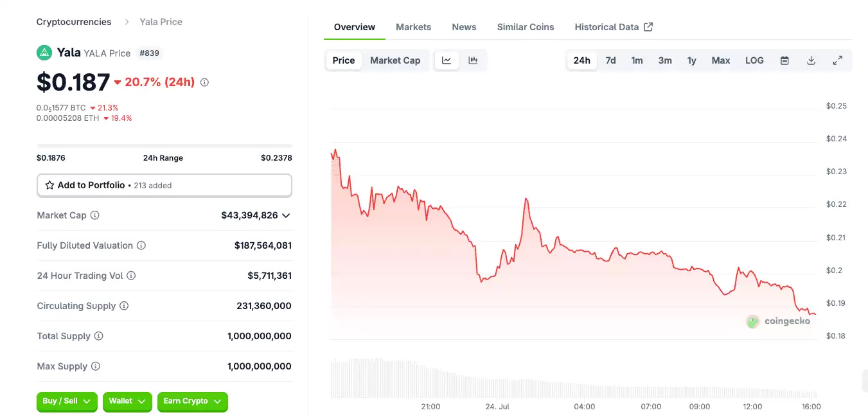This screenshot has height=417, width=868.
Task: Select the 7d time range
Action: point(610,60)
